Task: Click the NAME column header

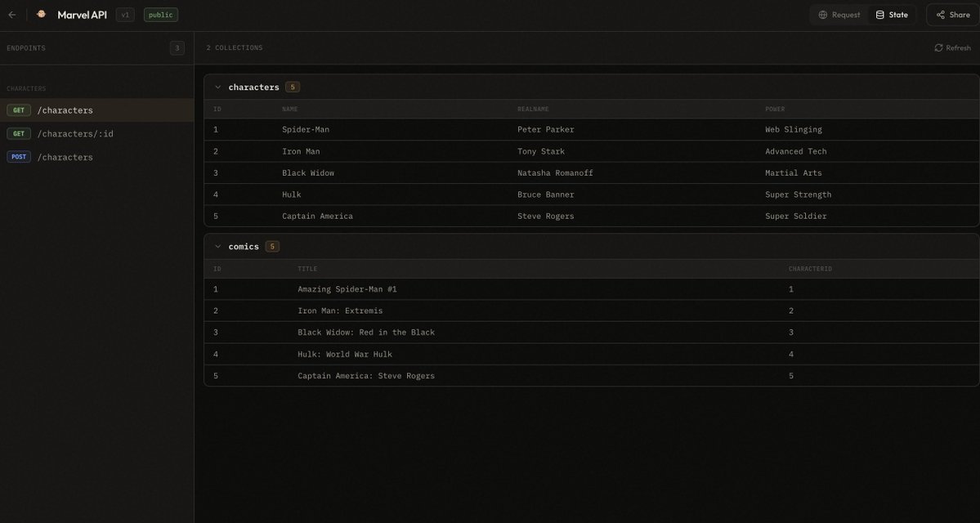Action: click(x=290, y=110)
